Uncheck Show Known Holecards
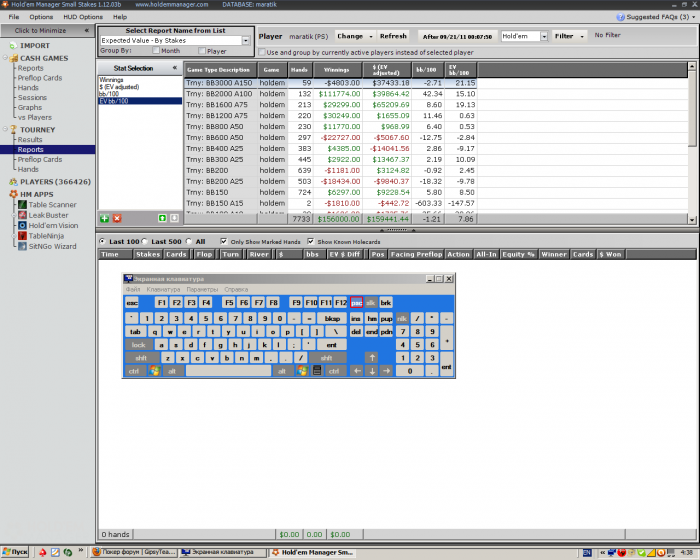The image size is (700, 560). (x=311, y=241)
